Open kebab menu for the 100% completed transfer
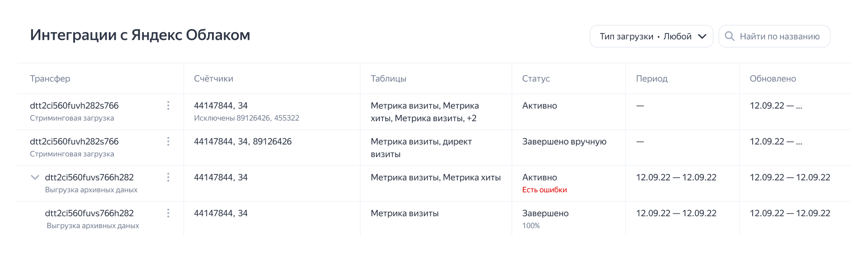This screenshot has height=253, width=868. (168, 213)
